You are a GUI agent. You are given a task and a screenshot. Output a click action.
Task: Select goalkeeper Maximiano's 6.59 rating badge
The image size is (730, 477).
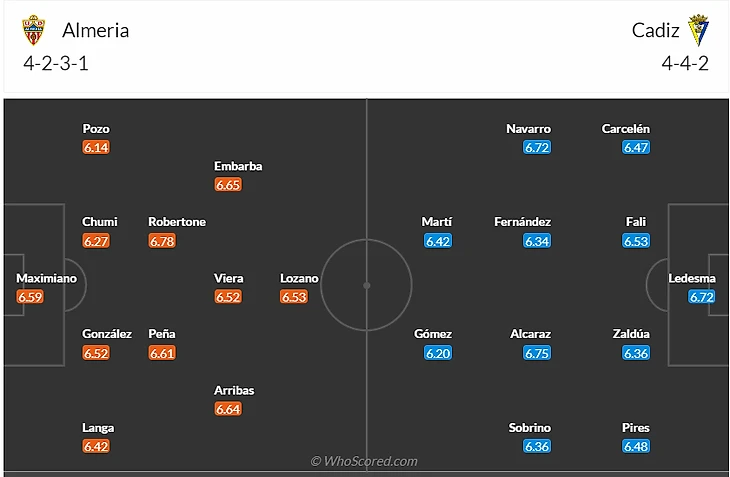point(31,297)
